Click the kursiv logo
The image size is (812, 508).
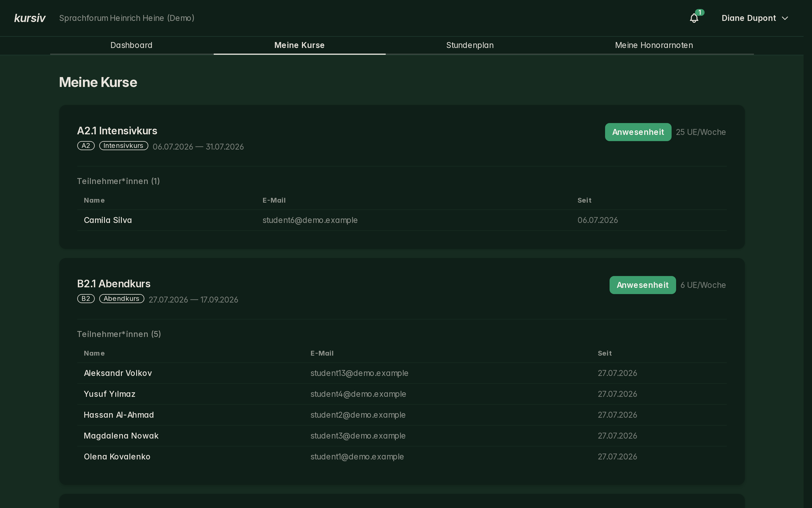[30, 18]
